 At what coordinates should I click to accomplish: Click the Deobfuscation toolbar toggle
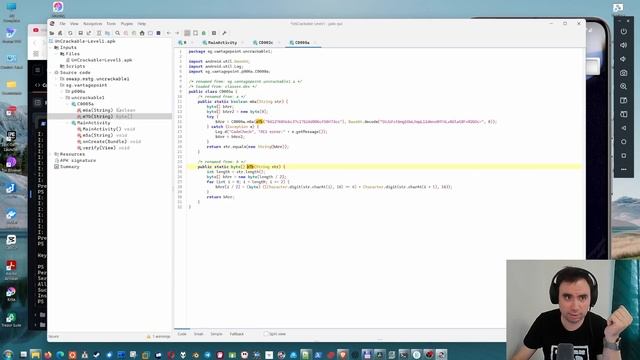pos(187,33)
